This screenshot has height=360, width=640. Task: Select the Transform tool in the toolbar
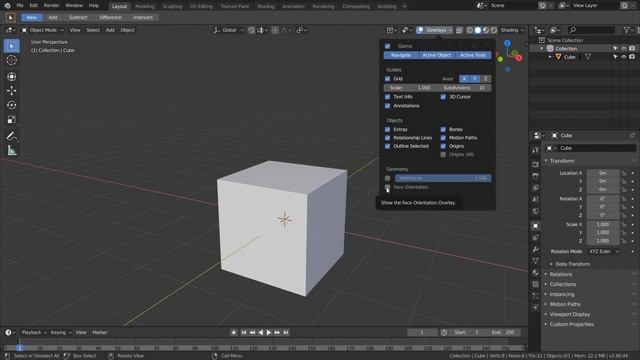pyautogui.click(x=11, y=76)
